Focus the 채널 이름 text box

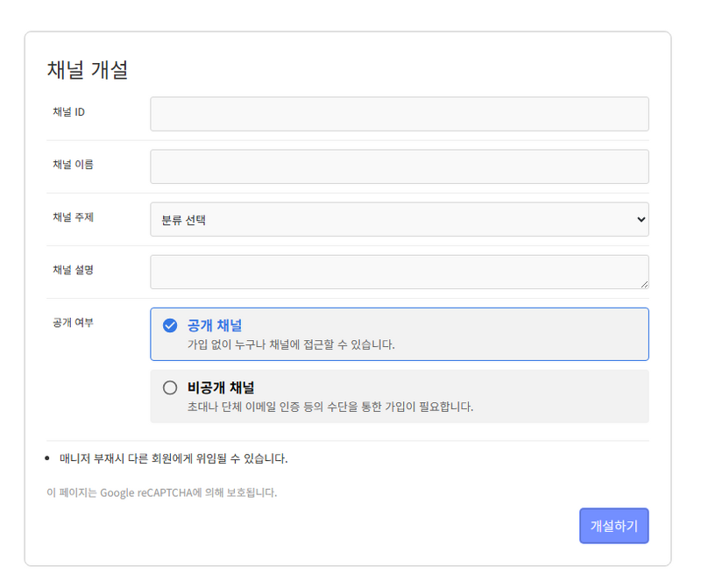(x=399, y=166)
